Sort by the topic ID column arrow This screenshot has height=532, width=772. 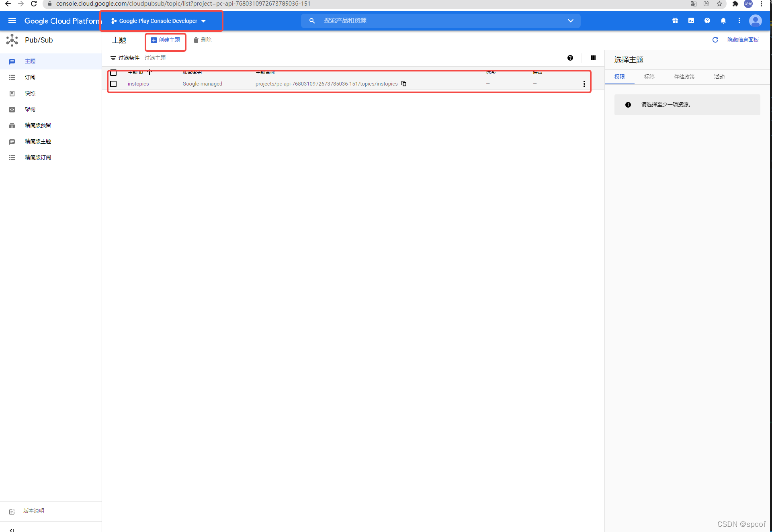[149, 72]
